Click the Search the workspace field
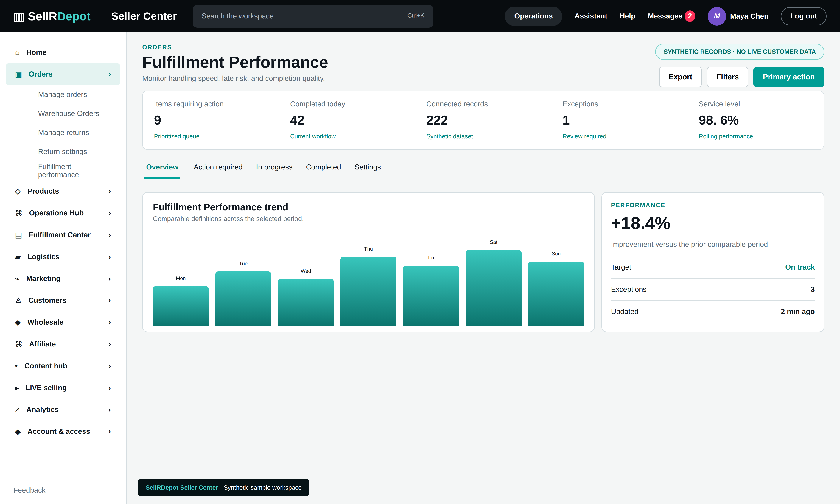The height and width of the screenshot is (504, 840). tap(313, 16)
